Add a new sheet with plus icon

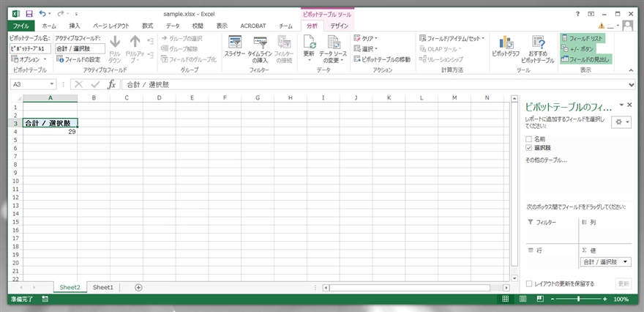point(138,287)
